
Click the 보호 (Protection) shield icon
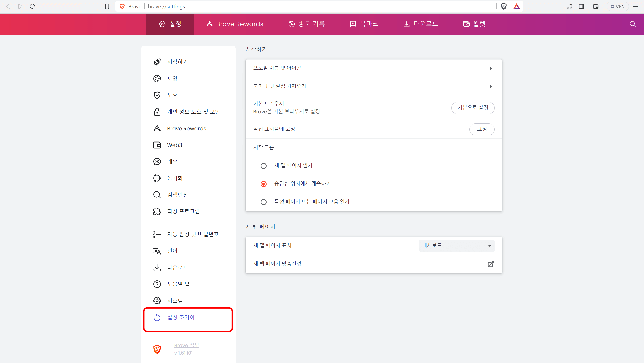(157, 95)
